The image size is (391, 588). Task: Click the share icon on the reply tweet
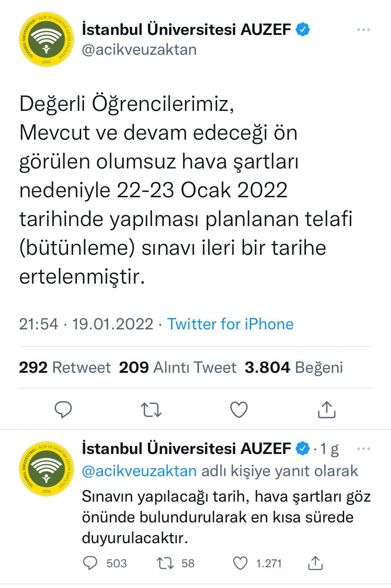[x=316, y=563]
